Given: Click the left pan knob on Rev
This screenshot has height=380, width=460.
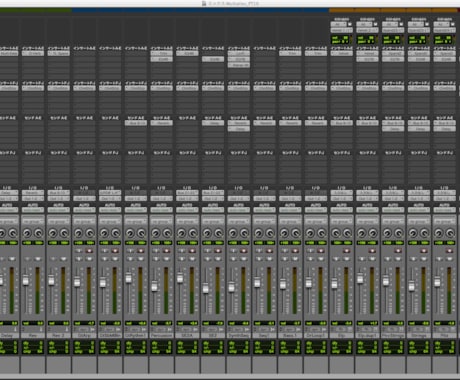Looking at the screenshot, I should 27,233.
